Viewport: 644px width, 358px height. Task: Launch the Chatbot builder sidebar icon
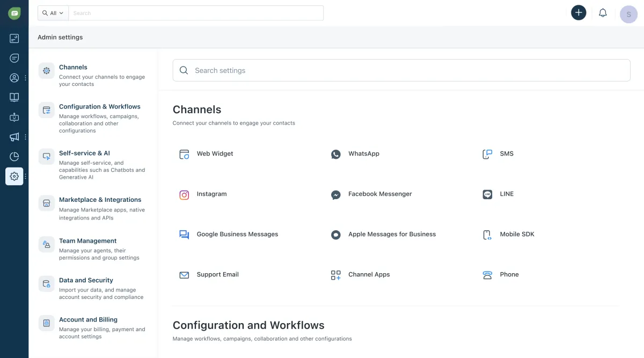point(14,117)
